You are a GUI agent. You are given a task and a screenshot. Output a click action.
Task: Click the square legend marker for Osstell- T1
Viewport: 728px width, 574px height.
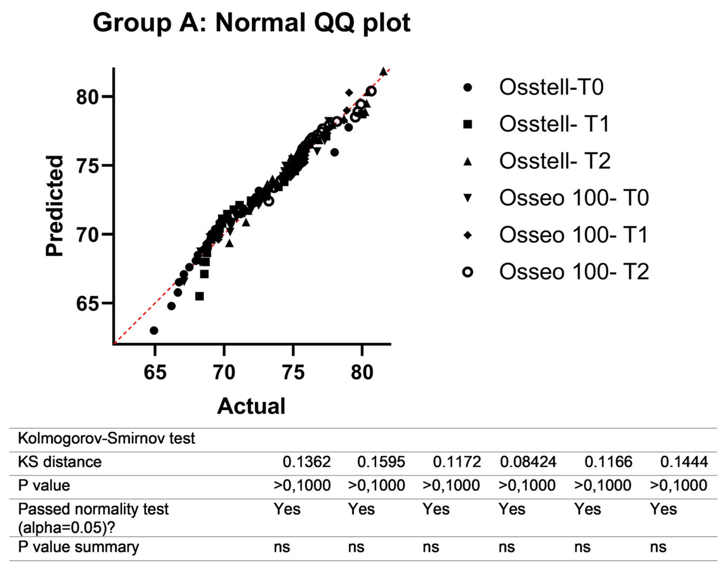(x=467, y=124)
